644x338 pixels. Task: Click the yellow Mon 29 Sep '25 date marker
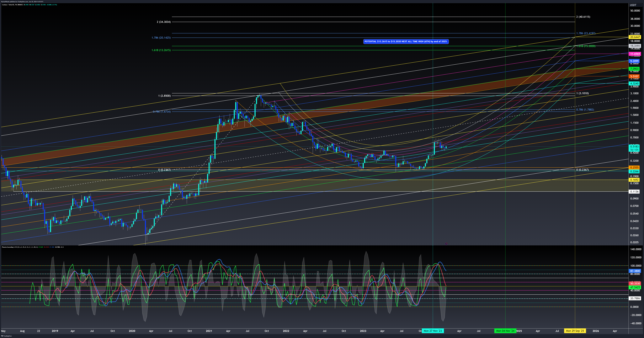point(575,331)
